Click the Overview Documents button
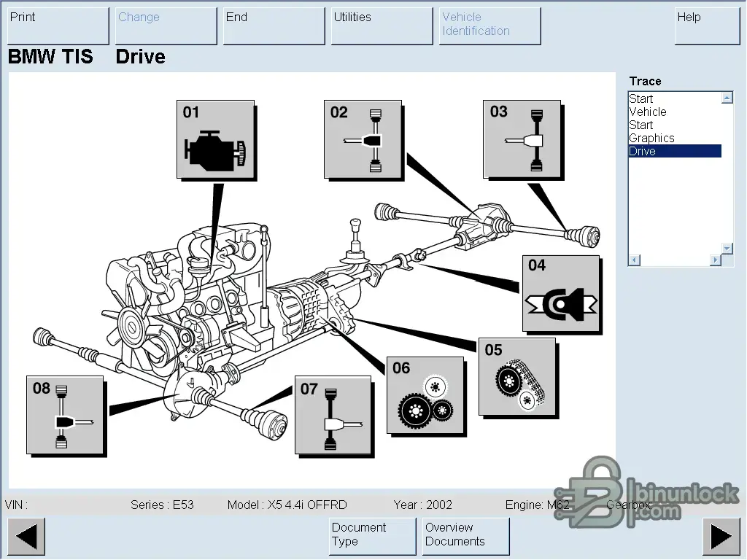 [465, 537]
